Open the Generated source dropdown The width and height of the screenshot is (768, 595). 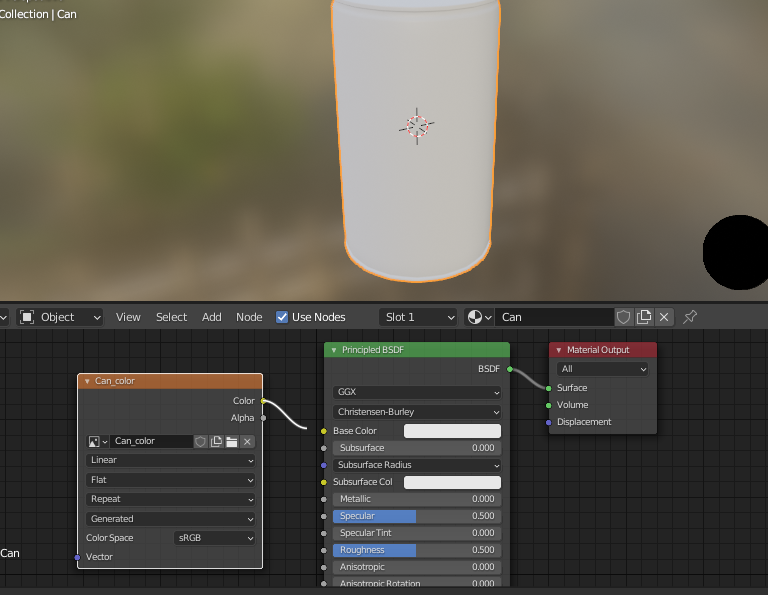pos(170,519)
